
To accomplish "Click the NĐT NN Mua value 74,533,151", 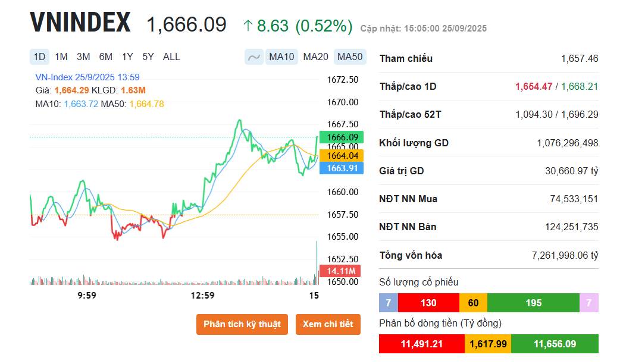I will click(x=574, y=199).
